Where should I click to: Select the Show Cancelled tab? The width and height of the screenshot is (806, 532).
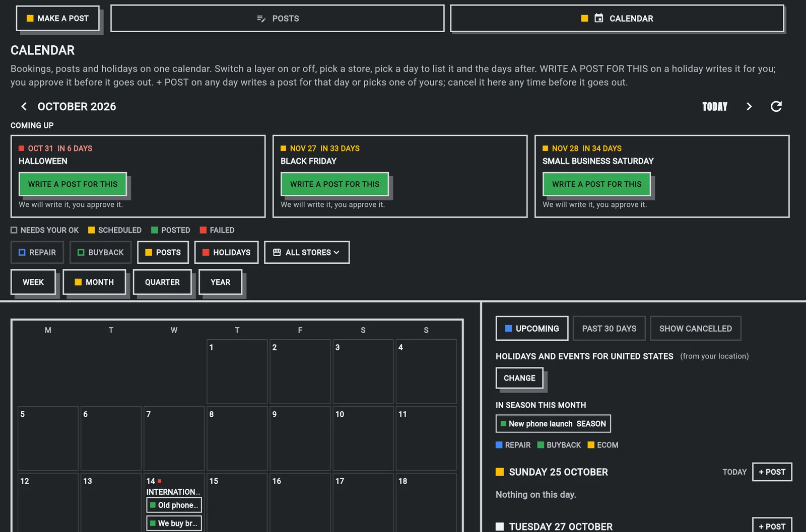(x=696, y=328)
